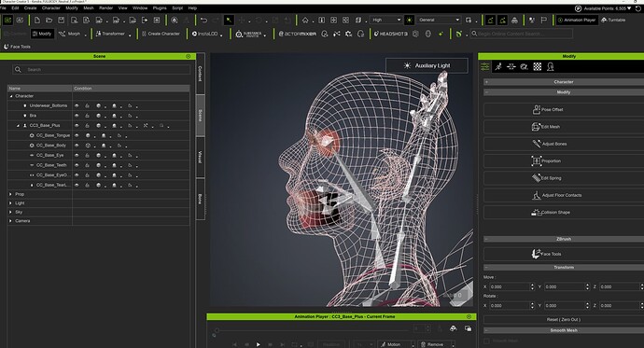This screenshot has height=348, width=644.
Task: Expand the Prop tree node
Action: pyautogui.click(x=10, y=194)
